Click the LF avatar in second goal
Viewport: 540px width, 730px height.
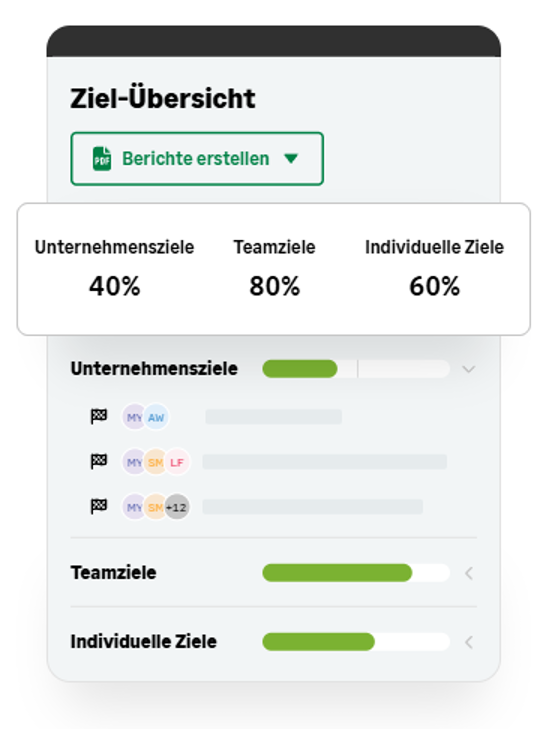coord(177,462)
